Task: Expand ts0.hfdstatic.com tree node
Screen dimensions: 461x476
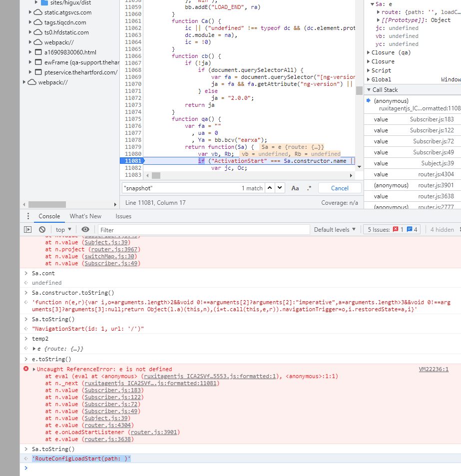Action: click(30, 32)
